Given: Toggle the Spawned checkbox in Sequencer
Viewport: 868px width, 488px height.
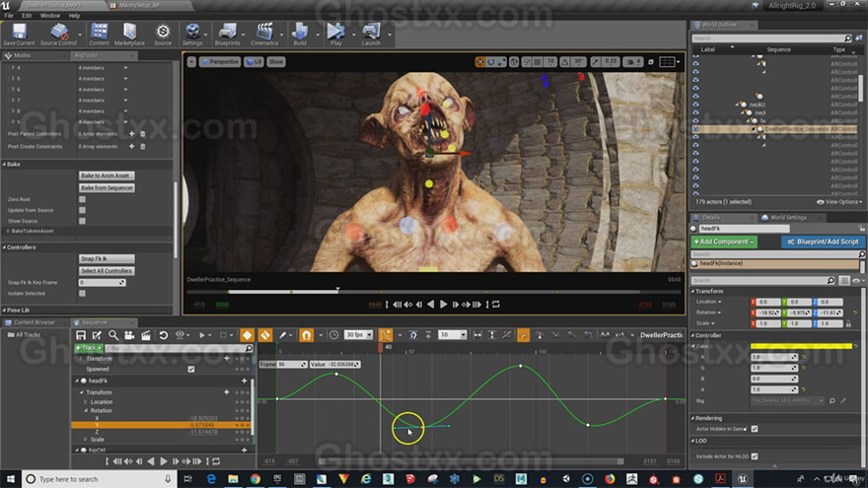Looking at the screenshot, I should pos(191,369).
